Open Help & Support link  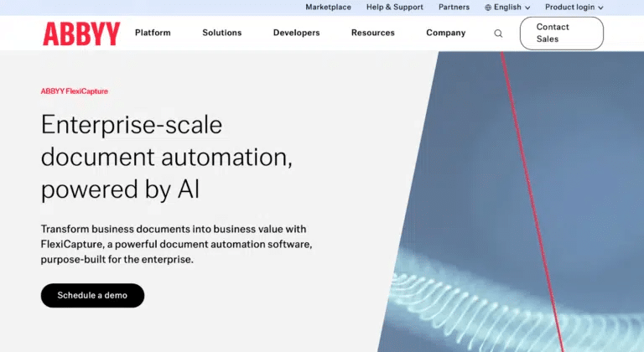tap(395, 8)
